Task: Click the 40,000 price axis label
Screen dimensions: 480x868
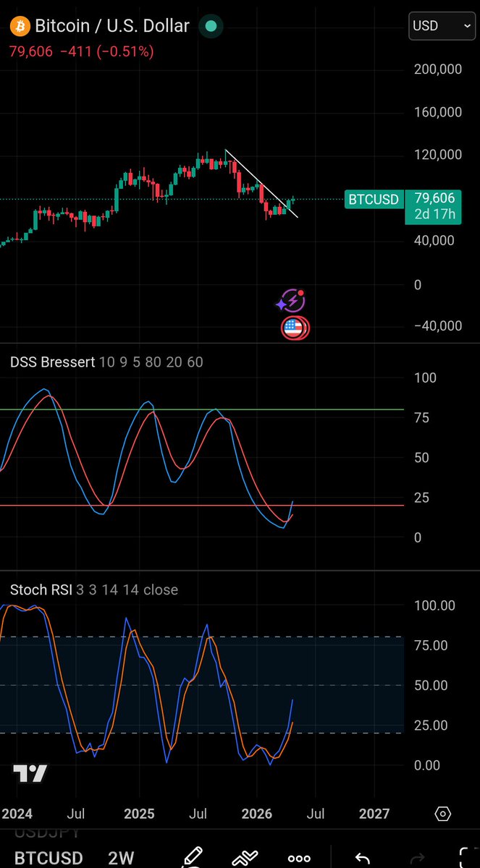Action: (433, 240)
